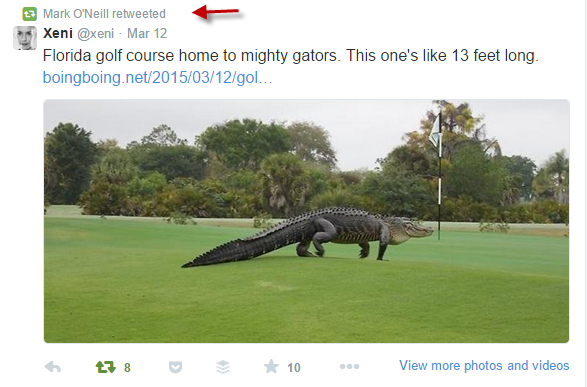Reply to Xeni's tweet with arrow icon
The image size is (587, 387).
53,367
